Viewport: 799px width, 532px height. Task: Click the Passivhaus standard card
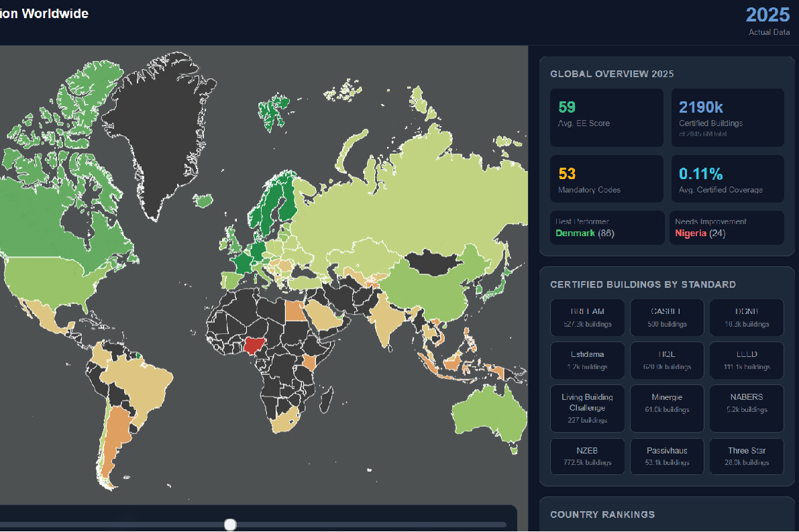tap(667, 456)
